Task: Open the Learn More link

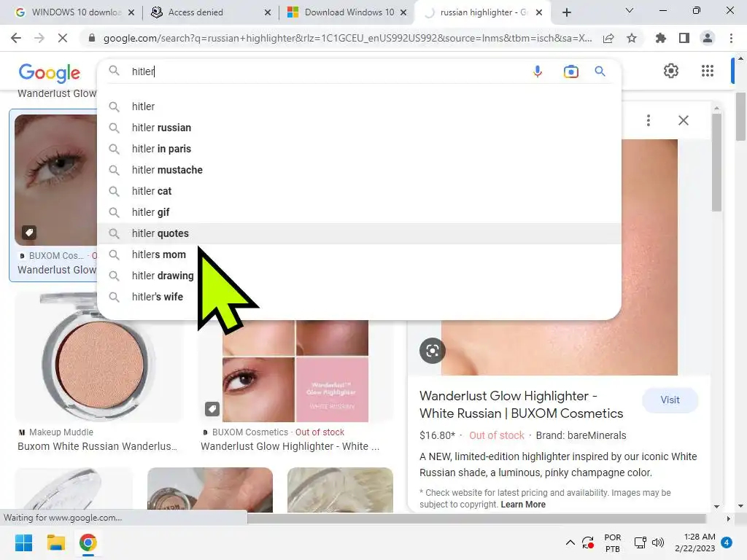Action: (x=522, y=505)
